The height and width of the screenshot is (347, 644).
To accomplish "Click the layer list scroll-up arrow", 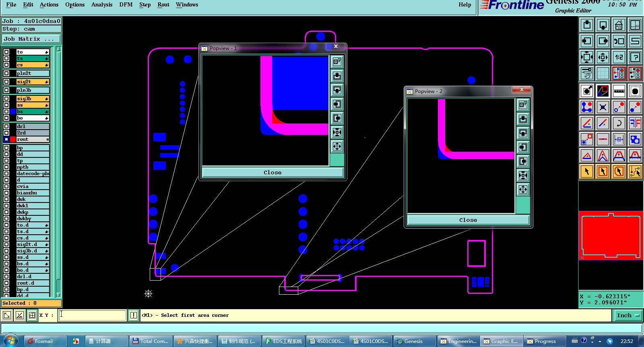I will click(x=59, y=49).
